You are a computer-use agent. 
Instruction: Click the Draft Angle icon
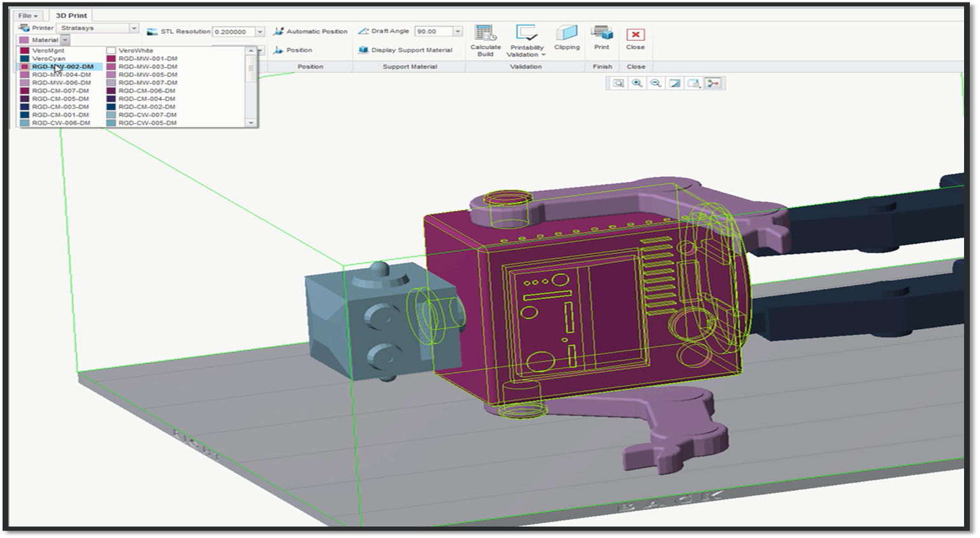coord(363,31)
